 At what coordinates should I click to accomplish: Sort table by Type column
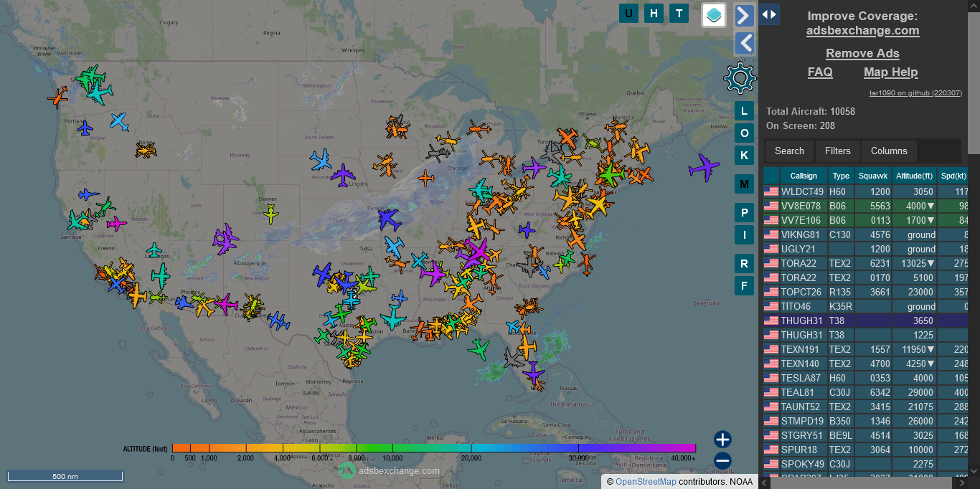point(841,176)
